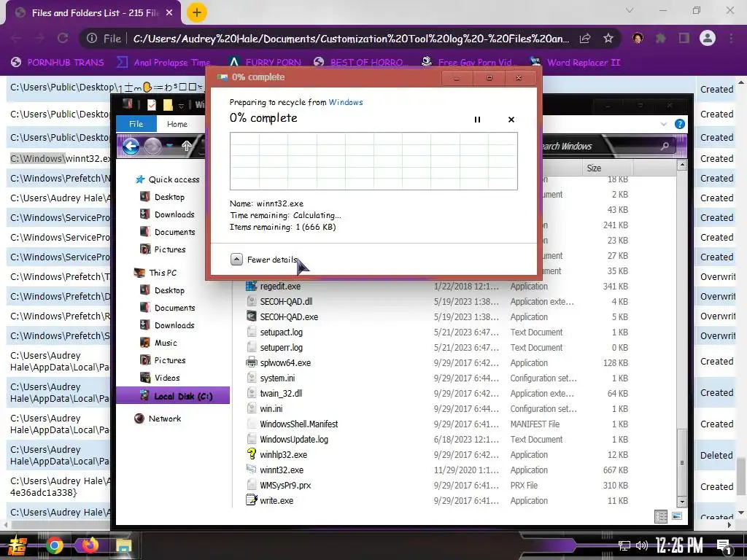Select twain_32.dll file
This screenshot has width=747, height=560.
pos(281,393)
